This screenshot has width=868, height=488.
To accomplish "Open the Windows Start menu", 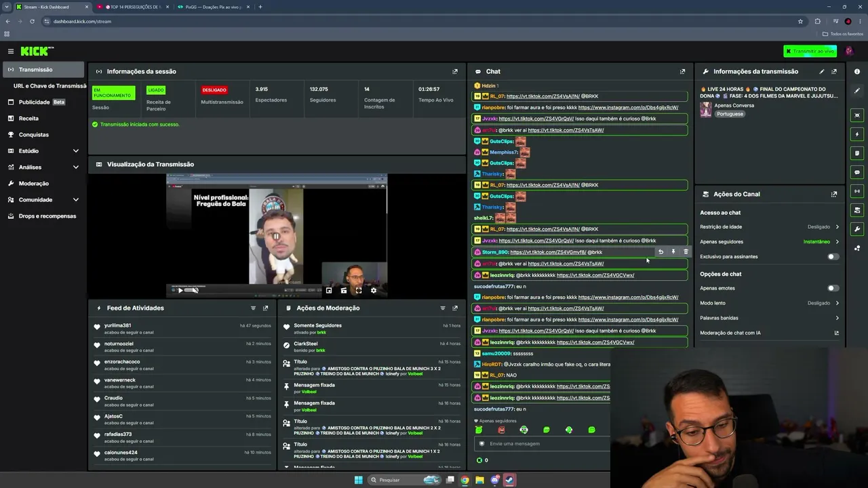I will coord(358,480).
